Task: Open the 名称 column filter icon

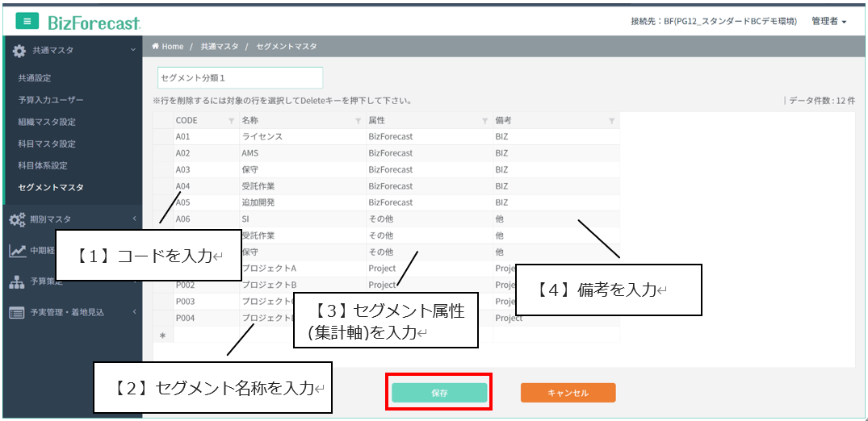Action: (x=359, y=121)
